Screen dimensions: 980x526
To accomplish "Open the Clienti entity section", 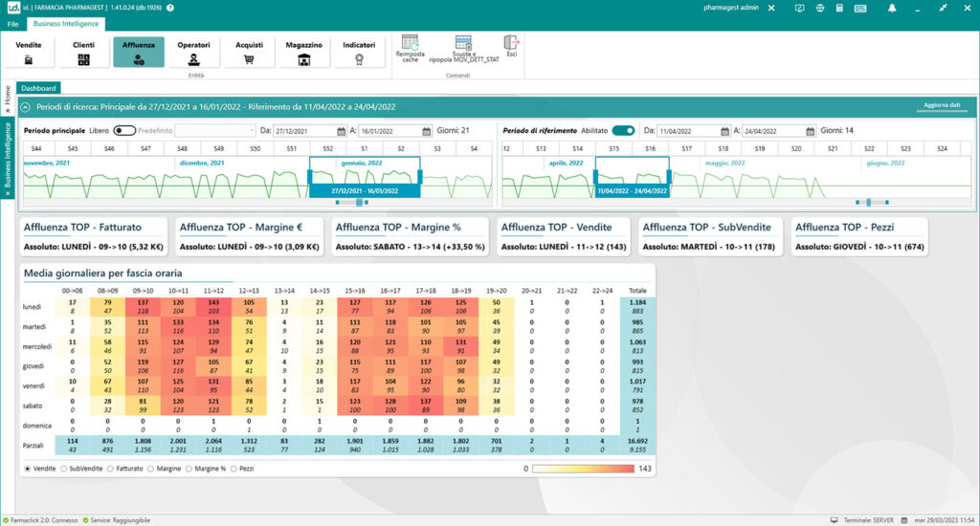I will pos(84,53).
